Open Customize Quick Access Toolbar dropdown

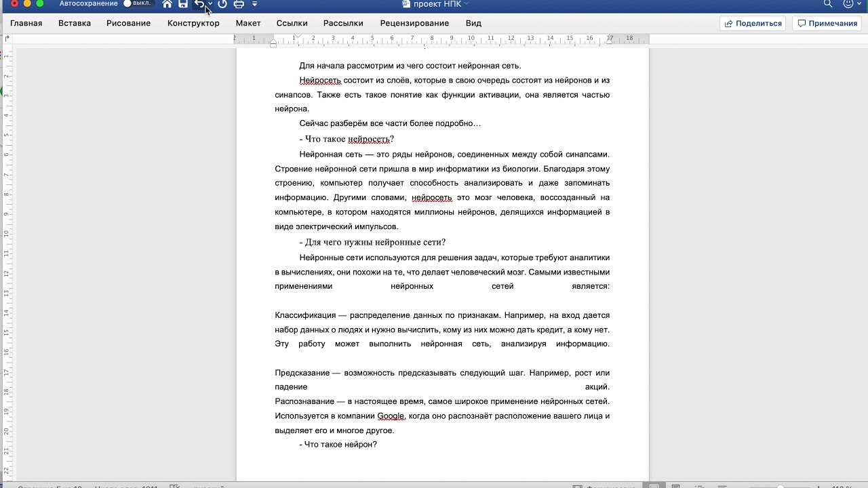click(x=255, y=4)
